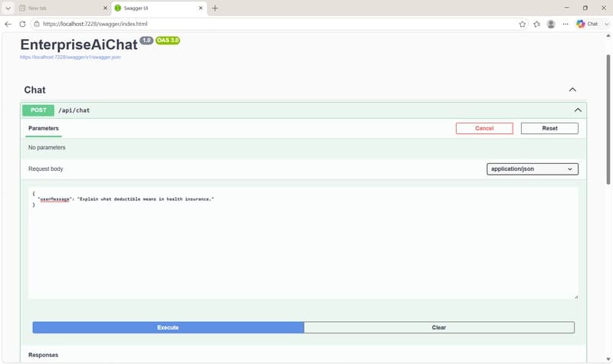Open Settings and more ellipsis menu

point(565,24)
